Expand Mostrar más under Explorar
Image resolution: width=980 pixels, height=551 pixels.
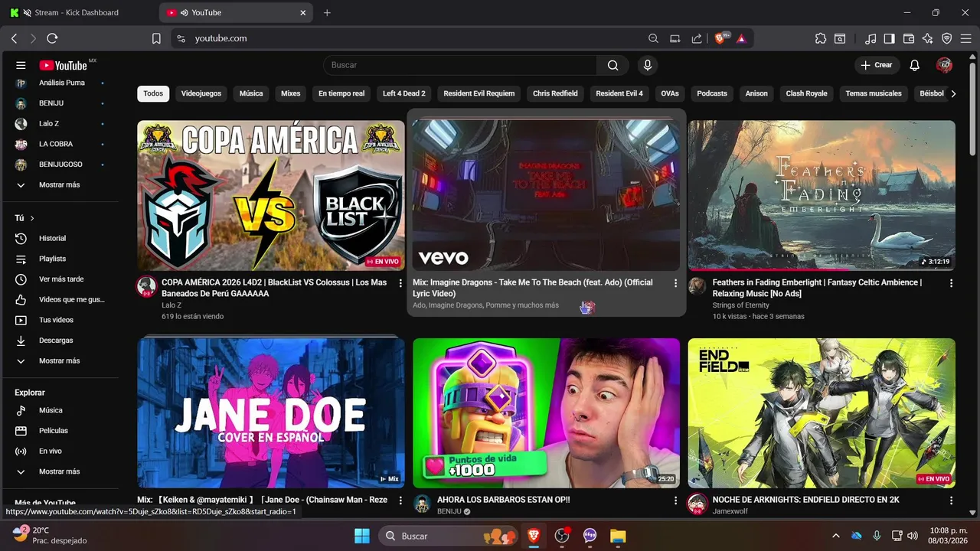[60, 472]
